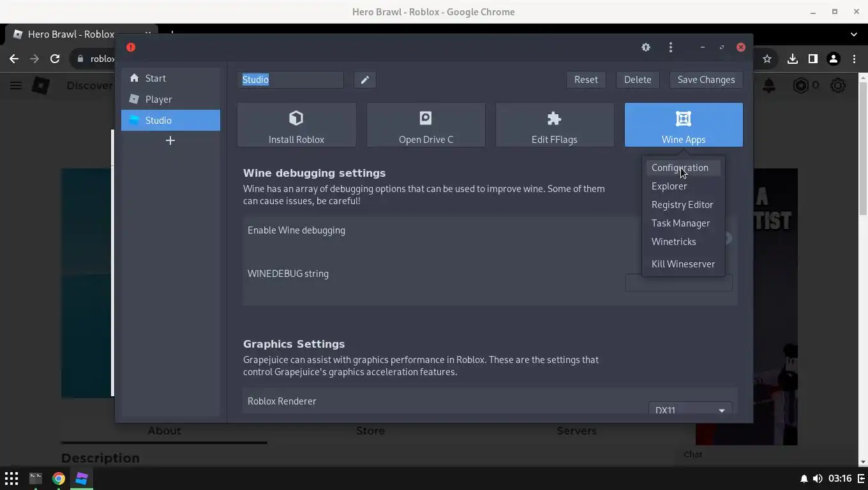
Task: Click Robux hexagon icon in Chrome
Action: 800,85
